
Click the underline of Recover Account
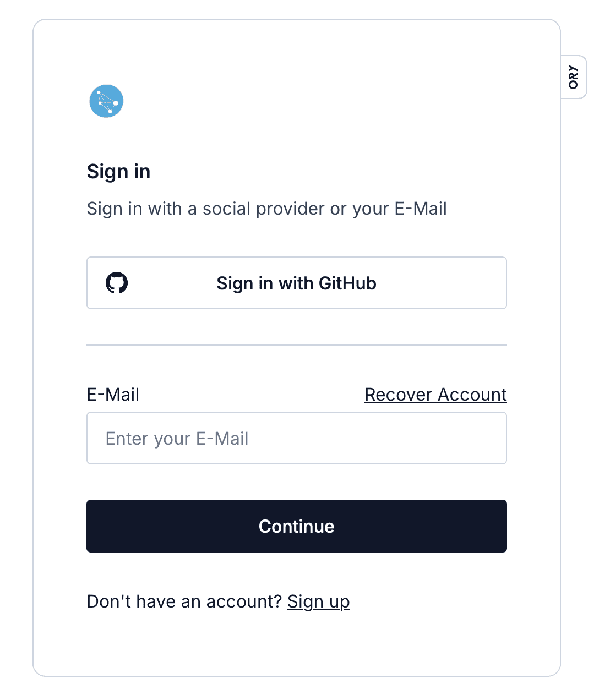[435, 403]
